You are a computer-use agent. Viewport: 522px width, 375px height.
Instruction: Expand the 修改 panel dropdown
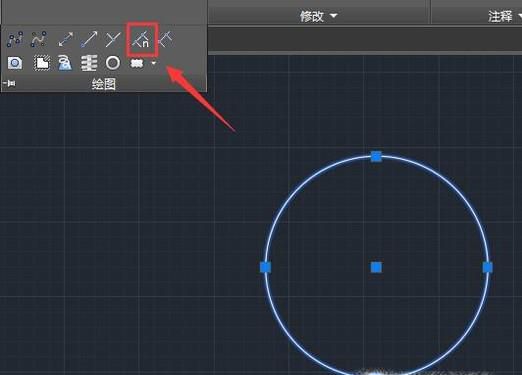click(x=334, y=16)
